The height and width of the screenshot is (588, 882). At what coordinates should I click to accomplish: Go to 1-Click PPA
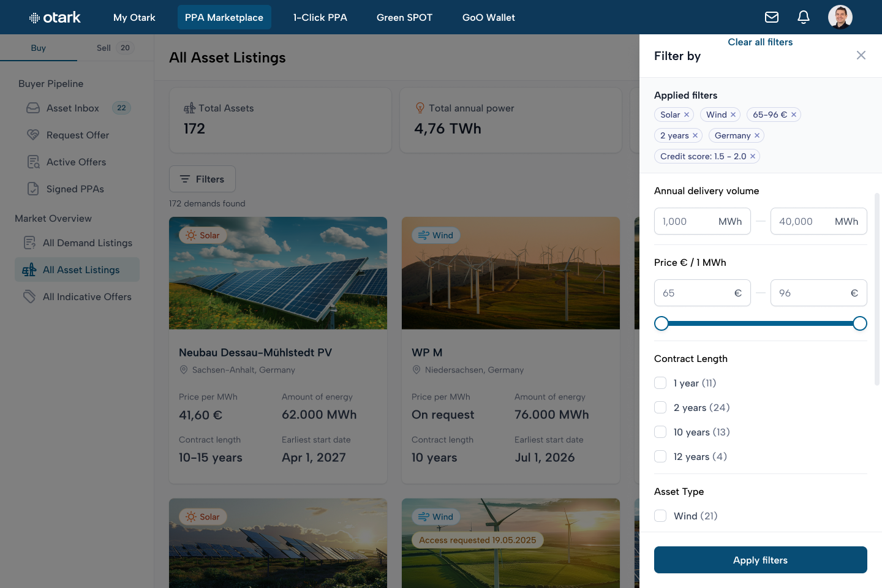[320, 17]
